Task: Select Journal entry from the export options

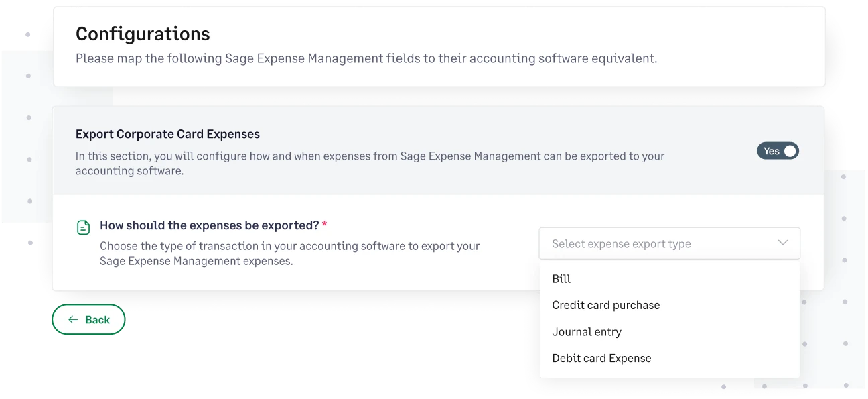Action: pos(587,331)
